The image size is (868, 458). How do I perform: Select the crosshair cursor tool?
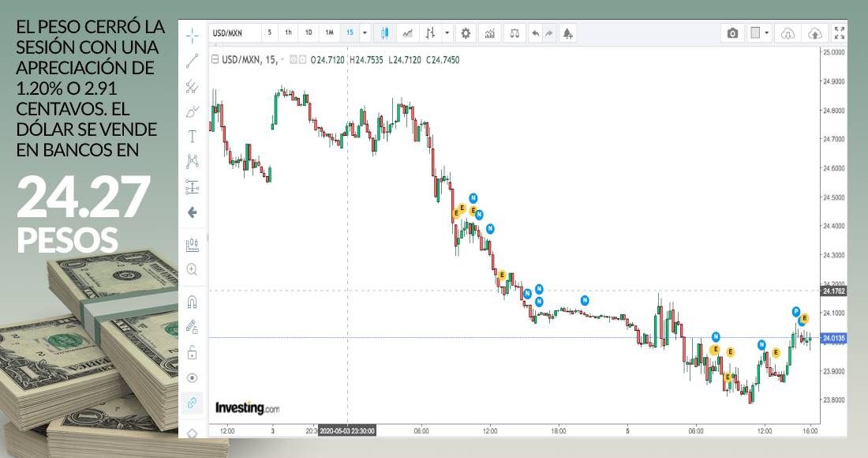(x=192, y=36)
